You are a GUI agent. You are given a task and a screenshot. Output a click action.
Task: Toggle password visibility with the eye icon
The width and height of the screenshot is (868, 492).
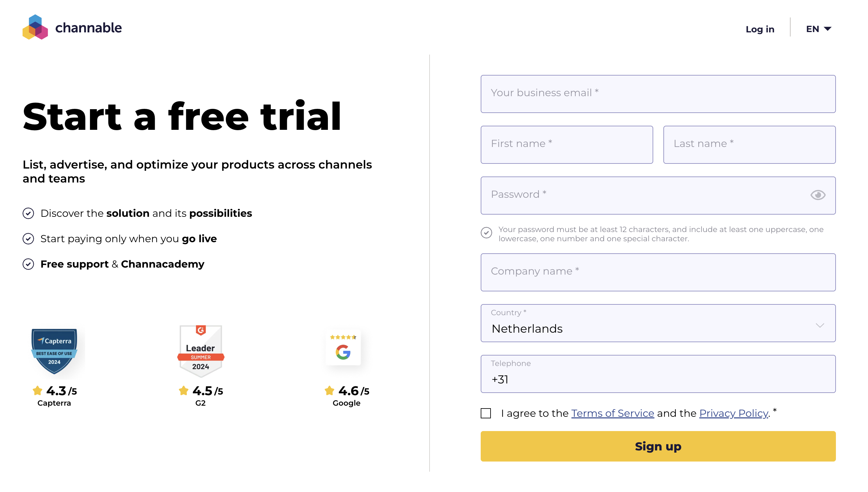(x=817, y=195)
